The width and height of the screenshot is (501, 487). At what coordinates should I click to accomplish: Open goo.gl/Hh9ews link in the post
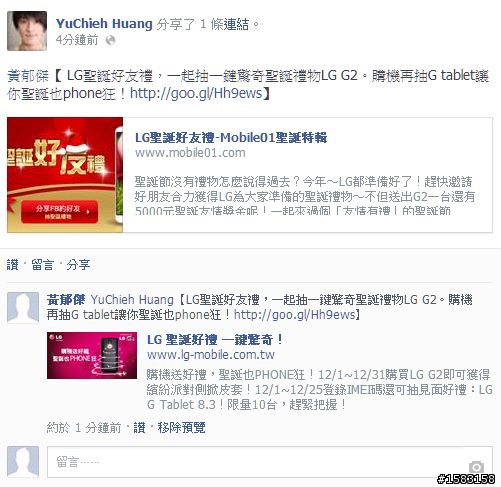point(196,93)
